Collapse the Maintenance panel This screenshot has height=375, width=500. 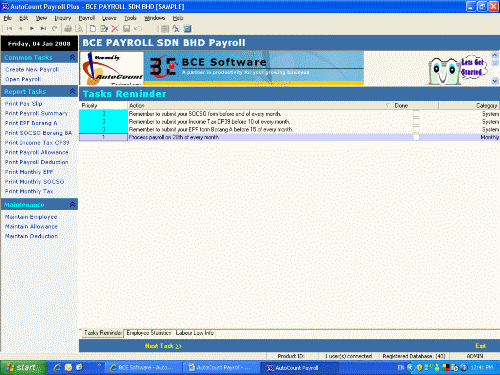point(72,204)
